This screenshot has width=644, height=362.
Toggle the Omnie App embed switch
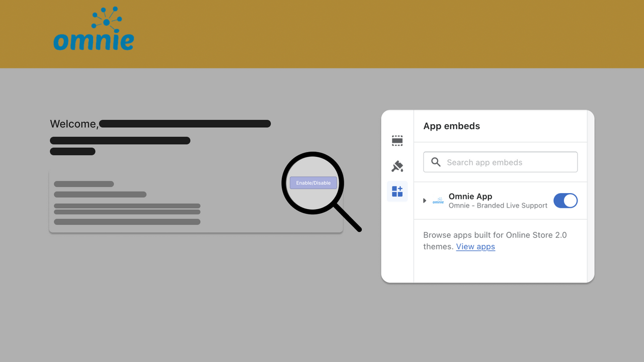pos(566,201)
